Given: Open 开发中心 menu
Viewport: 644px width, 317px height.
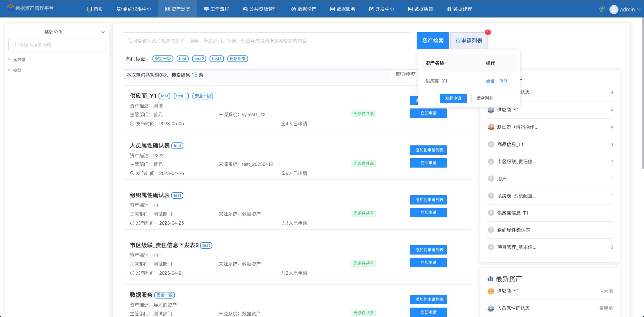Looking at the screenshot, I should [381, 9].
